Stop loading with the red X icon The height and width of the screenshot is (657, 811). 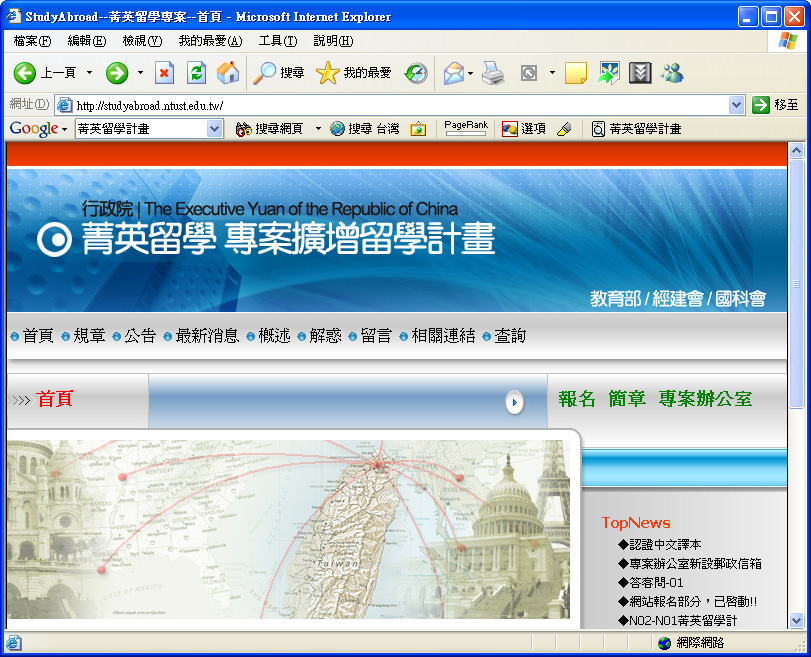tap(164, 73)
